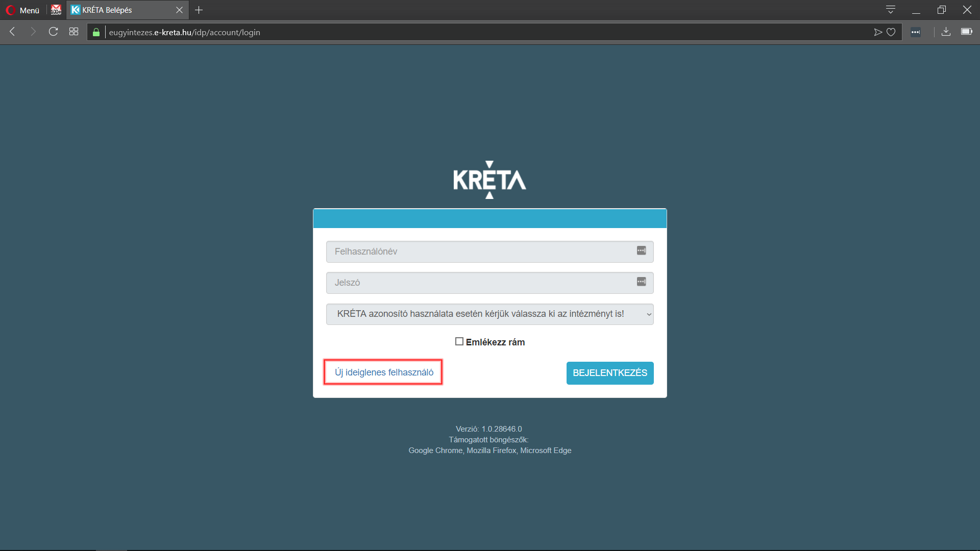
Task: Open the tab list menu icon
Action: click(891, 10)
